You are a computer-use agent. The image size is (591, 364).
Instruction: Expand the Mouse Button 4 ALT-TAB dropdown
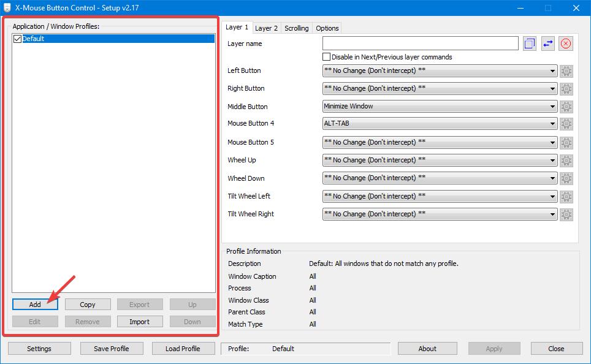point(440,124)
